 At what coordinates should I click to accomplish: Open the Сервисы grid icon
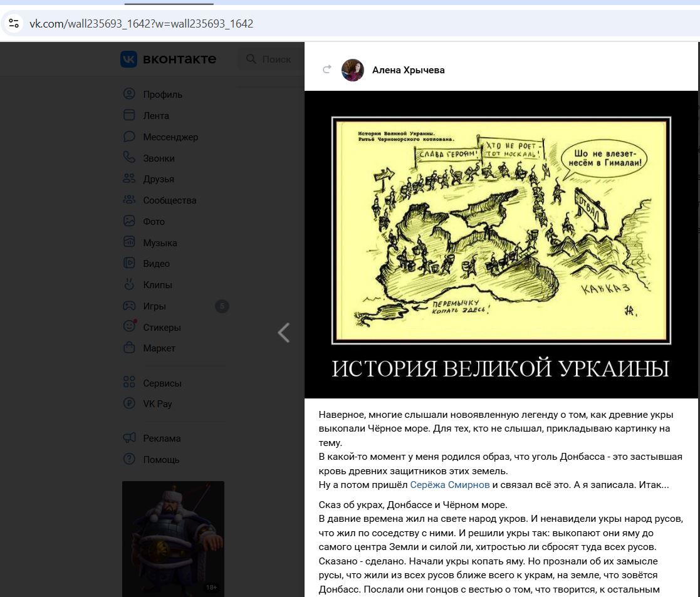[129, 382]
